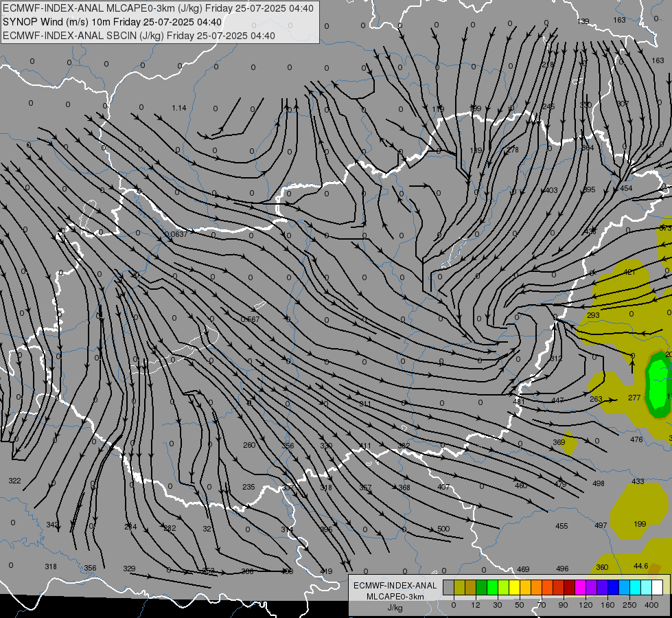Click the map value "0.0637"
Image resolution: width=672 pixels, height=618 pixels.
click(x=176, y=234)
